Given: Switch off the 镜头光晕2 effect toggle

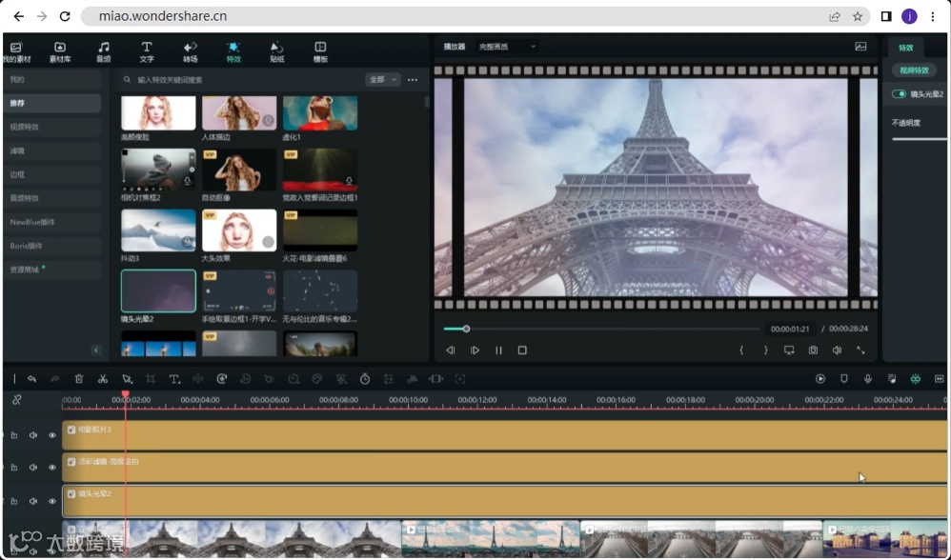Looking at the screenshot, I should click(899, 94).
